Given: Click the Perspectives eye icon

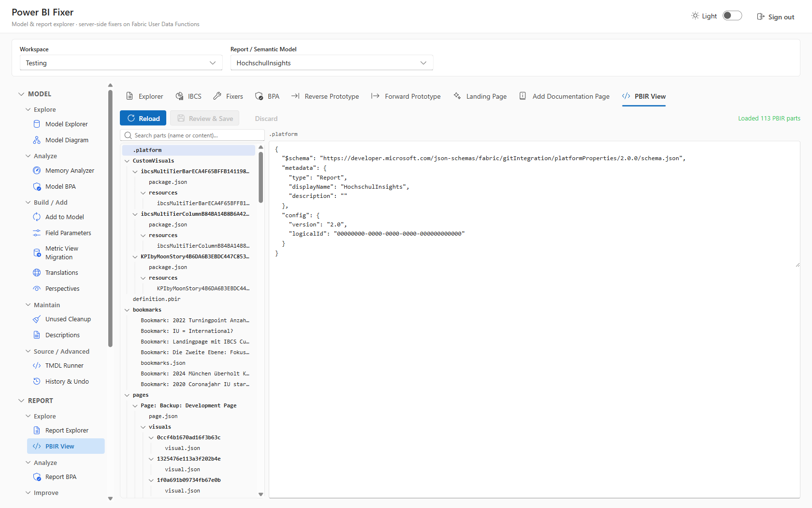Looking at the screenshot, I should pyautogui.click(x=37, y=288).
